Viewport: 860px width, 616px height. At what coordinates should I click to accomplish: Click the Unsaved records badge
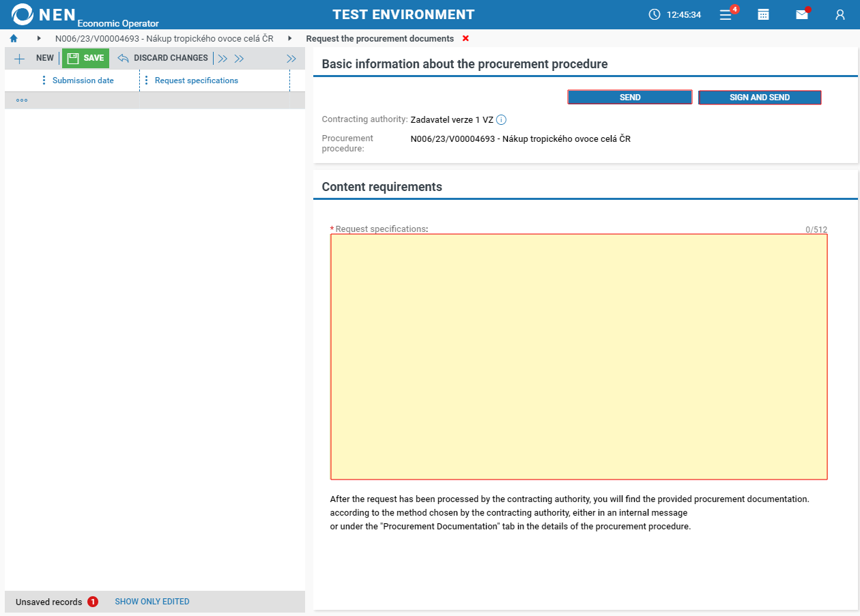point(93,602)
